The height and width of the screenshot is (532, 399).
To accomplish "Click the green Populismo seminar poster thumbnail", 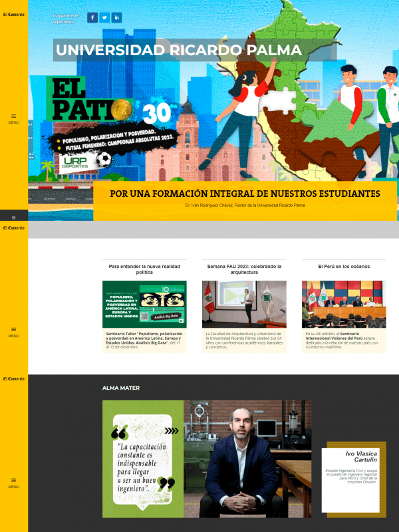I will pyautogui.click(x=144, y=304).
